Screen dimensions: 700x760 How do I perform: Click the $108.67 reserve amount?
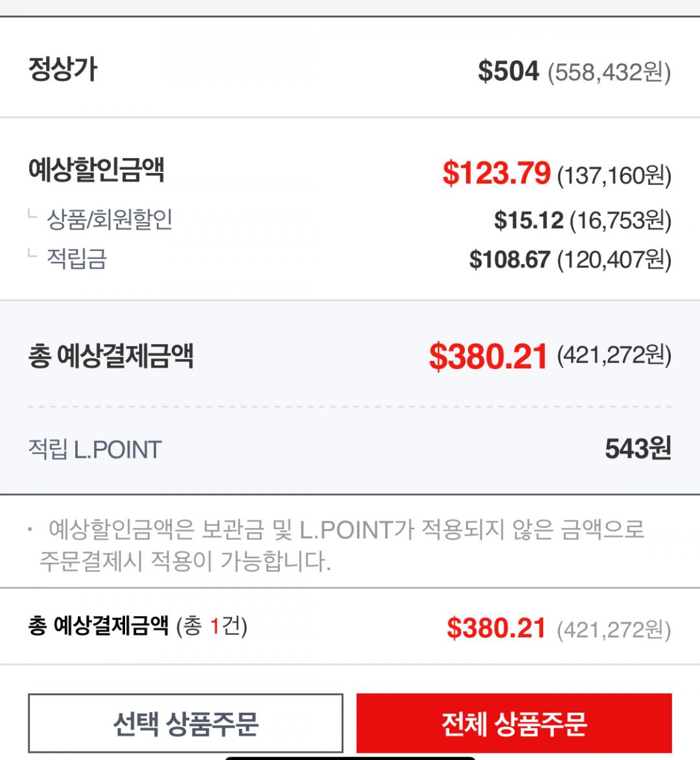(x=509, y=260)
